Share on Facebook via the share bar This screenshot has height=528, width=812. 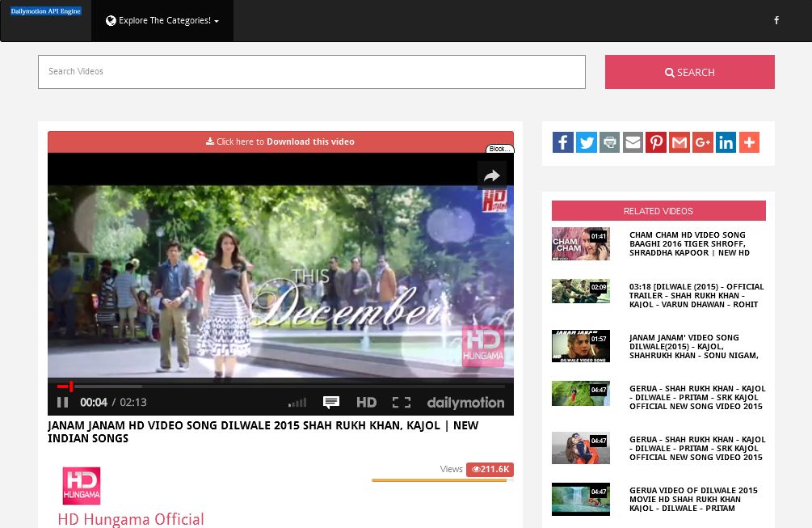pyautogui.click(x=563, y=142)
